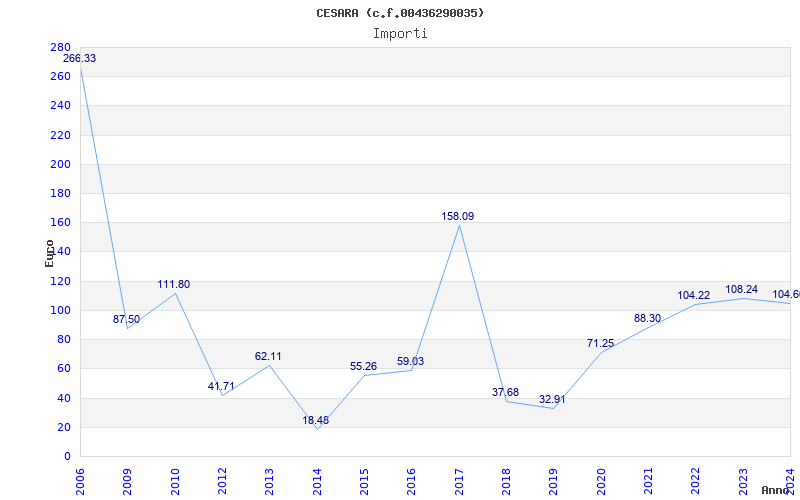
Task: Click year 2009 on the x-axis
Action: click(127, 482)
